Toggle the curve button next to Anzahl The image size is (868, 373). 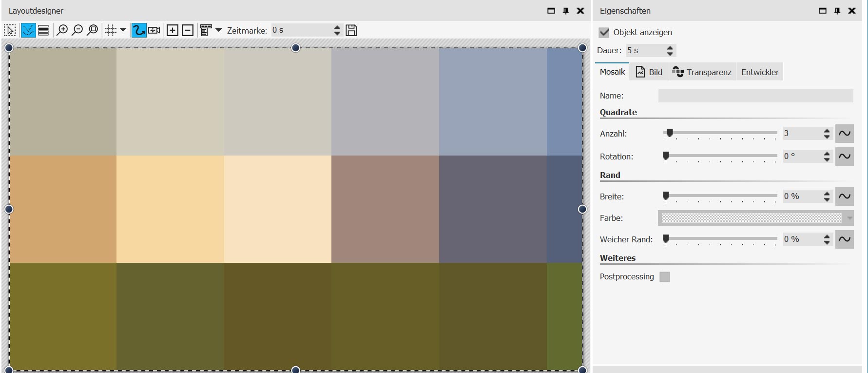(x=844, y=134)
